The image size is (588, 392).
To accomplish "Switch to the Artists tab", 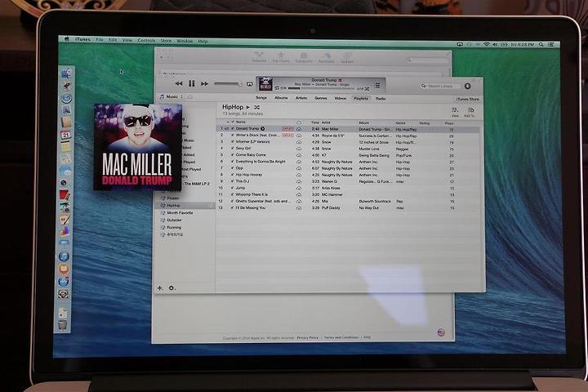I will [x=301, y=98].
